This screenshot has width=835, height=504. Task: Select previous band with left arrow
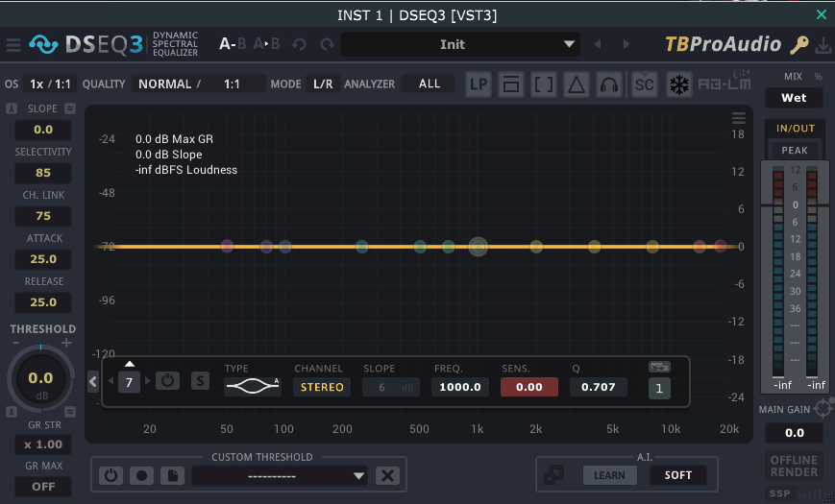111,381
